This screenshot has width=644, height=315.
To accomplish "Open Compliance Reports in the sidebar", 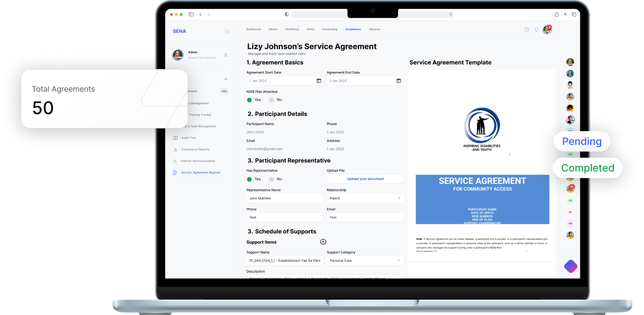I will point(195,149).
